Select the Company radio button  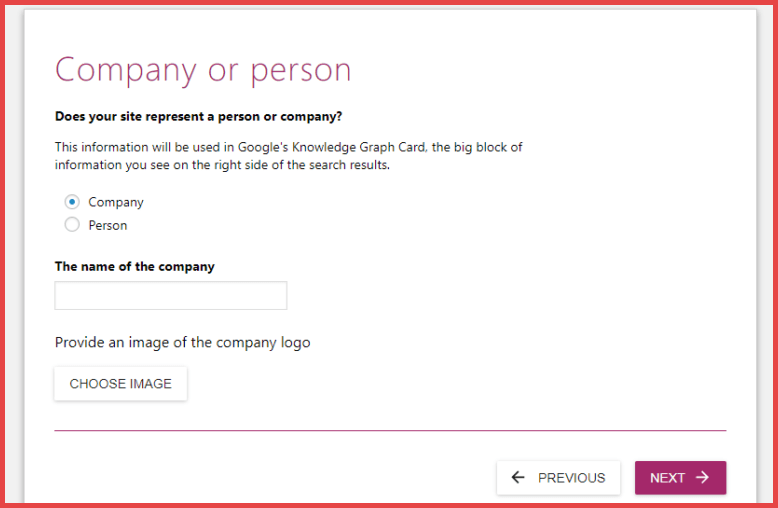pyautogui.click(x=72, y=202)
